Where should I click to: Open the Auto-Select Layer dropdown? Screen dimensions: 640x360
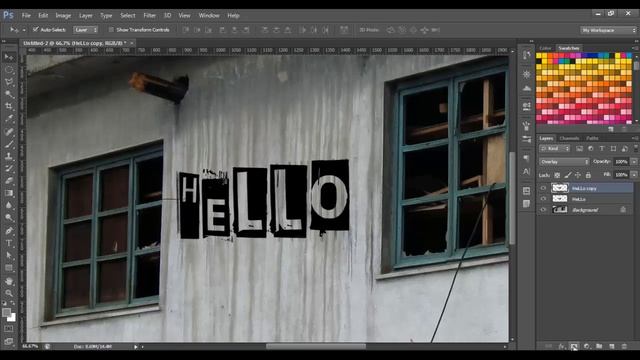click(x=86, y=29)
